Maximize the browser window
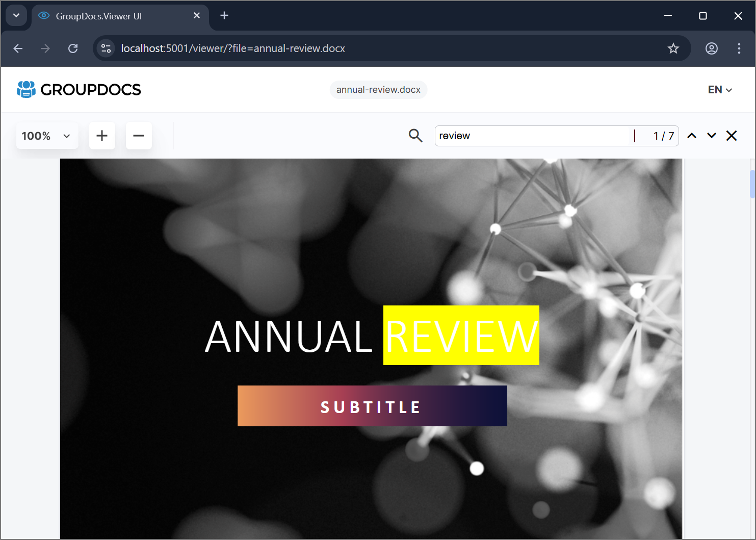Screen dimensions: 756x540 pyautogui.click(x=703, y=16)
